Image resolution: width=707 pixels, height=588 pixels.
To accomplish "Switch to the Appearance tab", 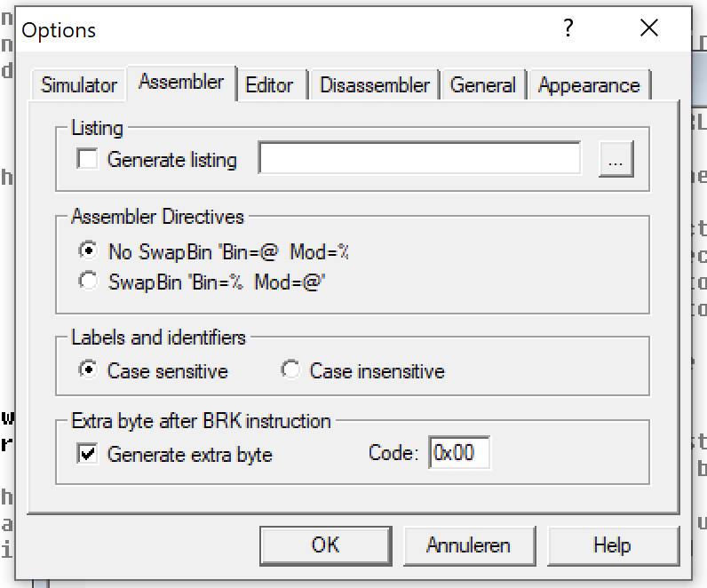I will tap(588, 85).
